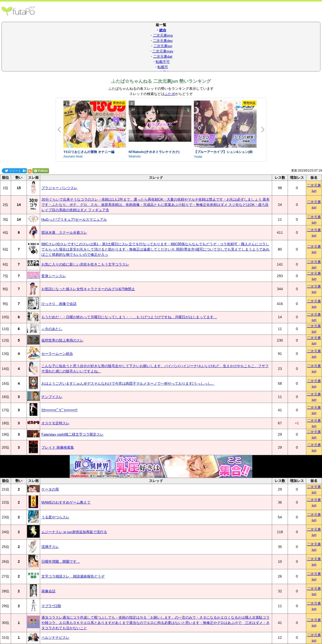The image size is (322, 644).
Task: Click the FANZA GAMES banner advertisement
Action: pos(161,466)
